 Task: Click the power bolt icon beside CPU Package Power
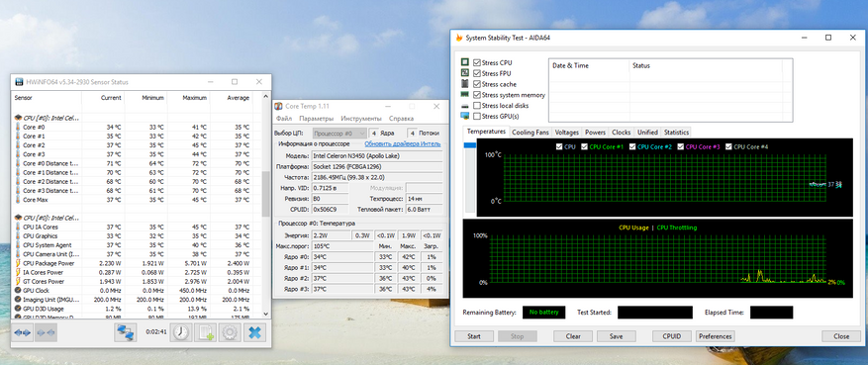pyautogui.click(x=17, y=263)
